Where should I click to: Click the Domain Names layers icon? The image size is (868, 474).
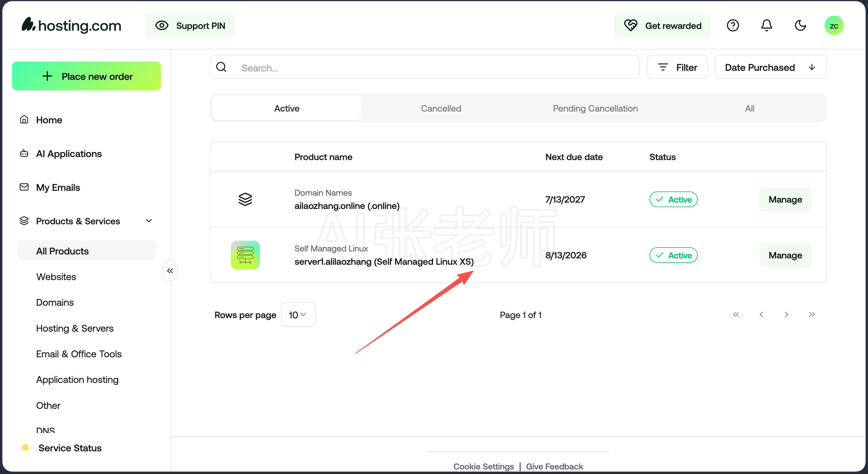pyautogui.click(x=245, y=199)
